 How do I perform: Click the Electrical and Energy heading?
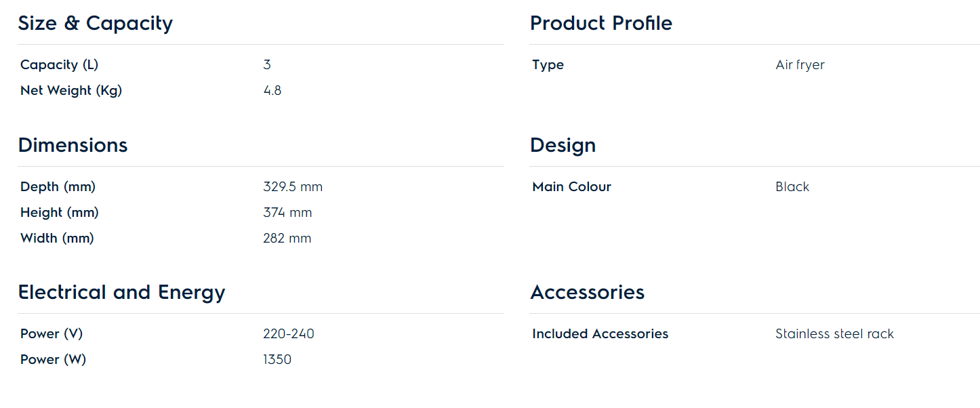coord(121,293)
